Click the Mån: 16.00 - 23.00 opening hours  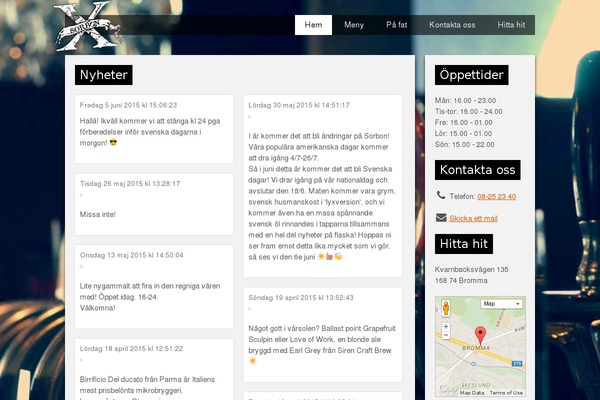(465, 100)
